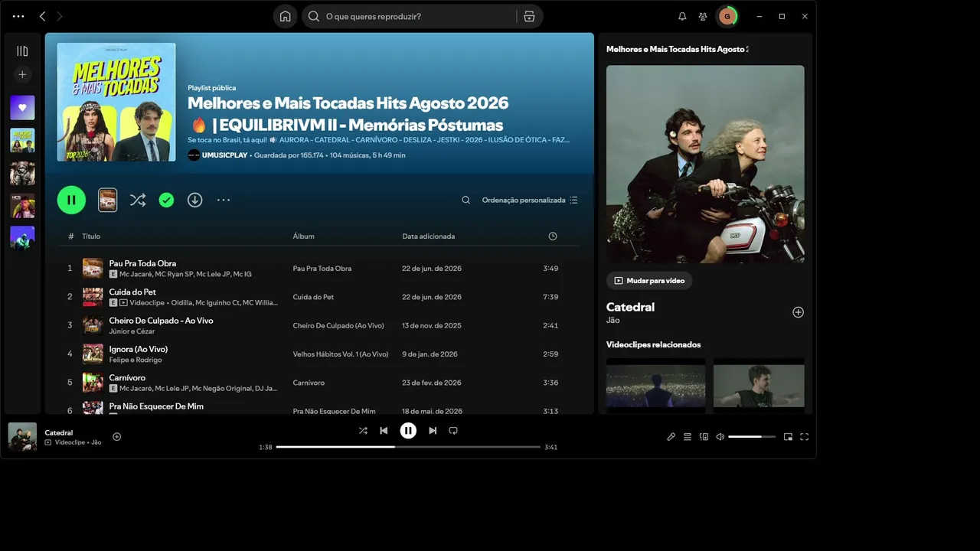The image size is (980, 551).
Task: Open artist Felipe e Rodrigo
Action: pos(135,360)
